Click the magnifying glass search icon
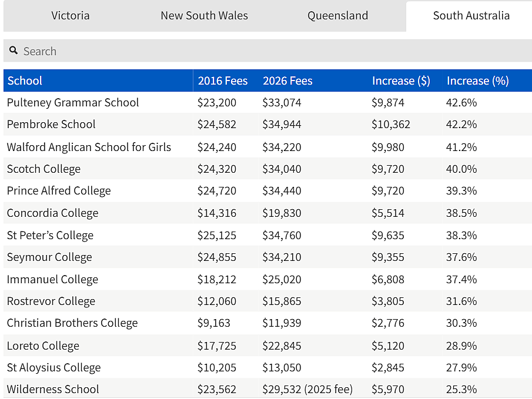 14,51
